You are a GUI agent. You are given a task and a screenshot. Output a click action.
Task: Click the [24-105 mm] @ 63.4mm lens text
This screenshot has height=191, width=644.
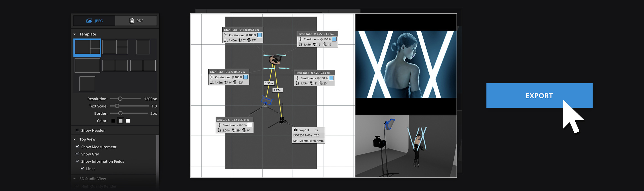coord(308,141)
